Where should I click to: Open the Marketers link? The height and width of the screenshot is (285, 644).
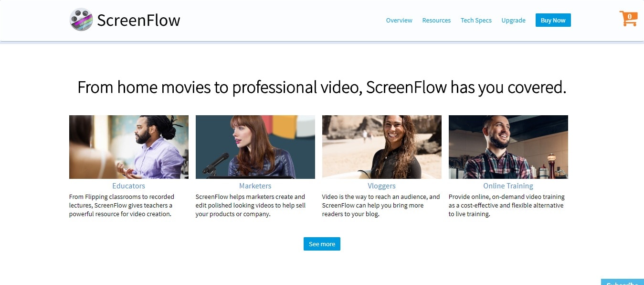point(255,186)
